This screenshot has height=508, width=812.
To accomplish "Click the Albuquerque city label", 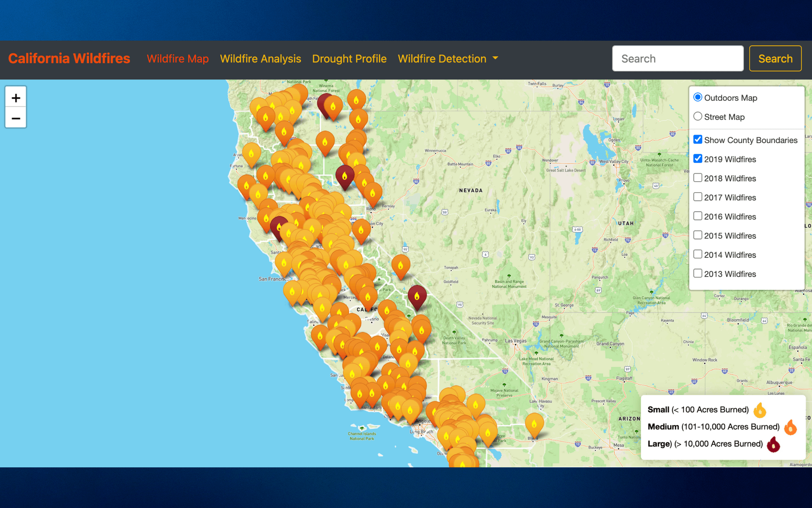I will coord(779,383).
